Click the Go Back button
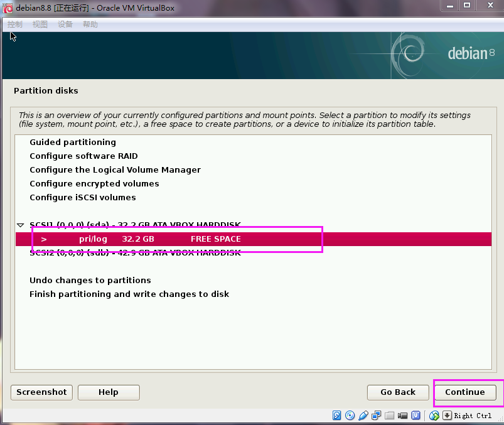 pyautogui.click(x=398, y=392)
